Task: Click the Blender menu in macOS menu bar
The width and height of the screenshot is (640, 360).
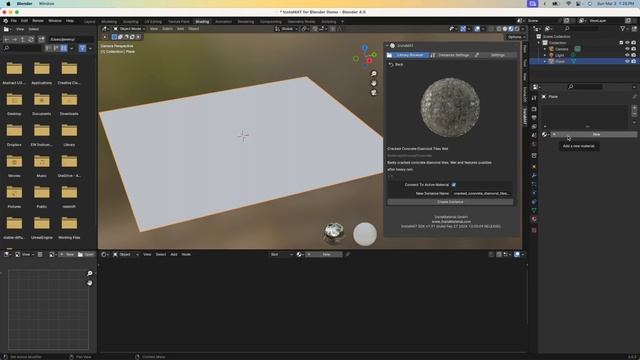Action: (x=24, y=4)
